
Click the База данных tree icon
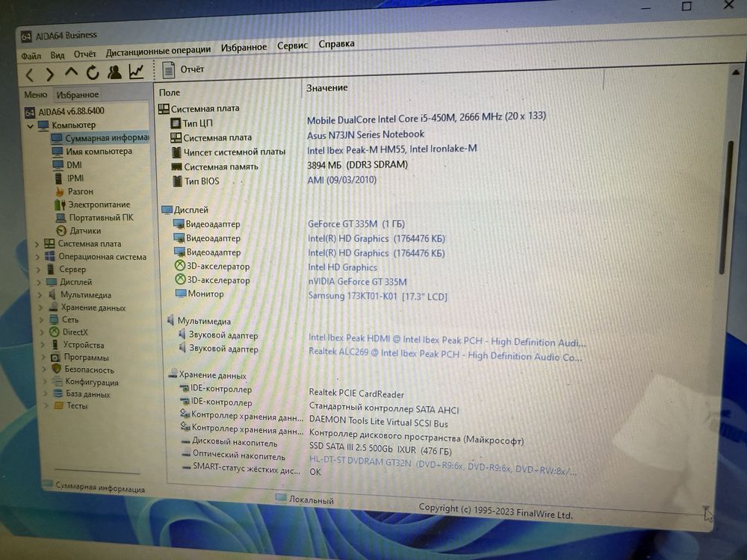coord(58,393)
